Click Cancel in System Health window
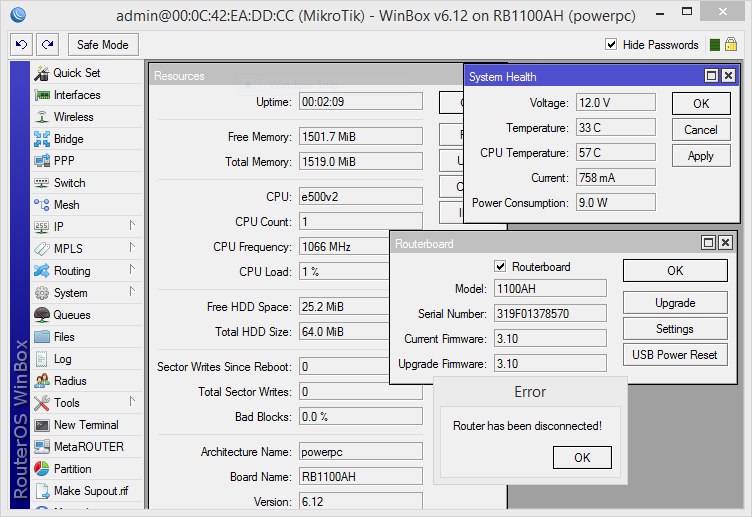The height and width of the screenshot is (517, 752). (x=701, y=130)
